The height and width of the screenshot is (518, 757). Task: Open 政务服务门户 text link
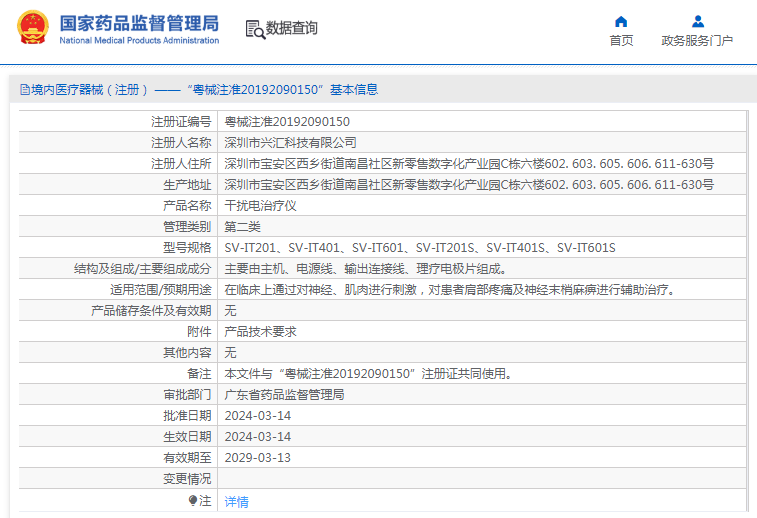click(697, 41)
